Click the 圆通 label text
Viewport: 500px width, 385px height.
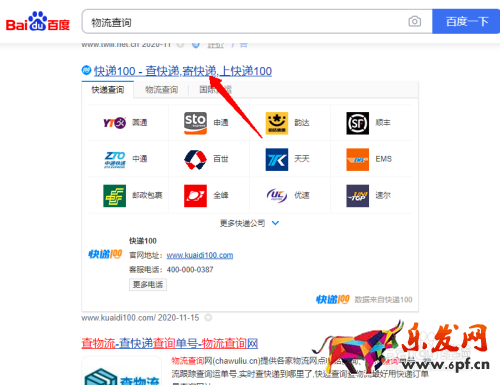(140, 123)
